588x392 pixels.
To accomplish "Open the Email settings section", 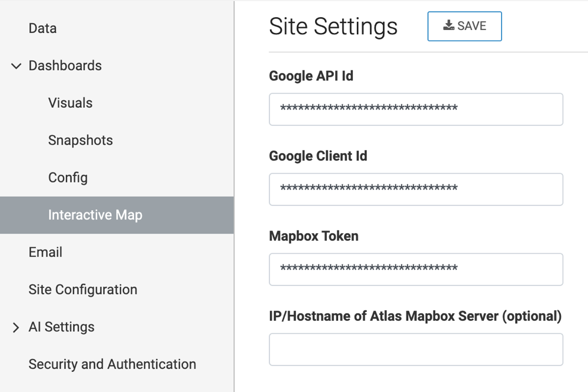I will coord(45,252).
